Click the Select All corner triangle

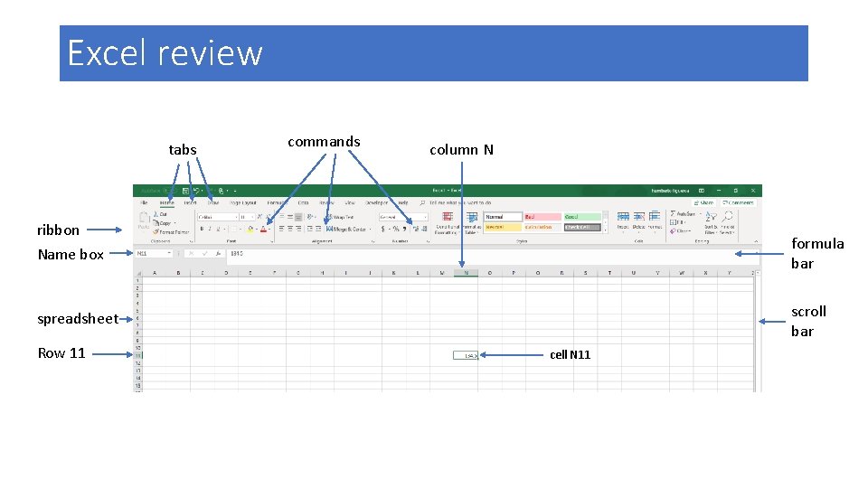click(x=138, y=273)
